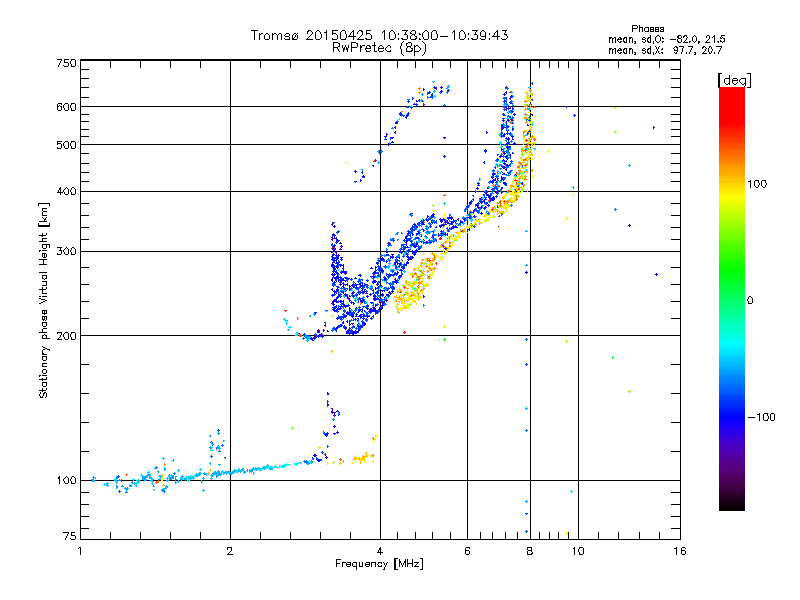Screen dimensions: 800x600
Task: Click the x-axis tick label '10'
Action: [x=578, y=551]
